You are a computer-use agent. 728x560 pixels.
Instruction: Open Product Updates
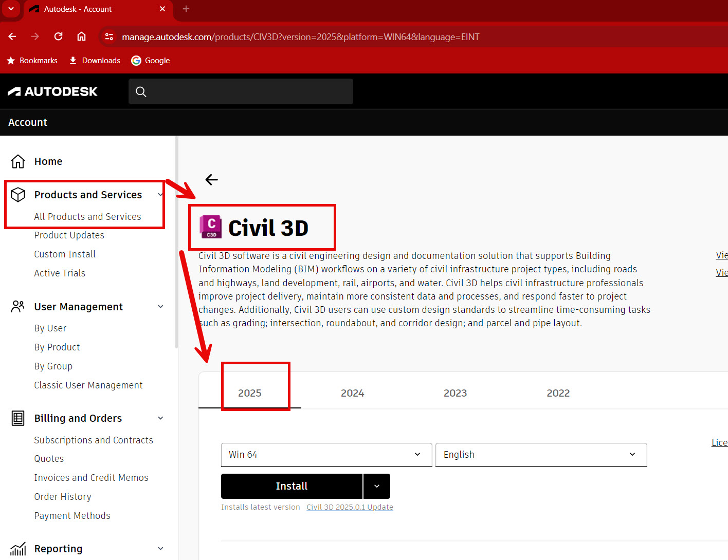pos(69,235)
